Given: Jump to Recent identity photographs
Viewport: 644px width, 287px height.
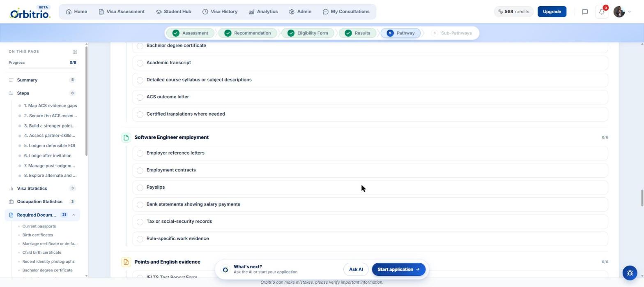Looking at the screenshot, I should pyautogui.click(x=48, y=262).
